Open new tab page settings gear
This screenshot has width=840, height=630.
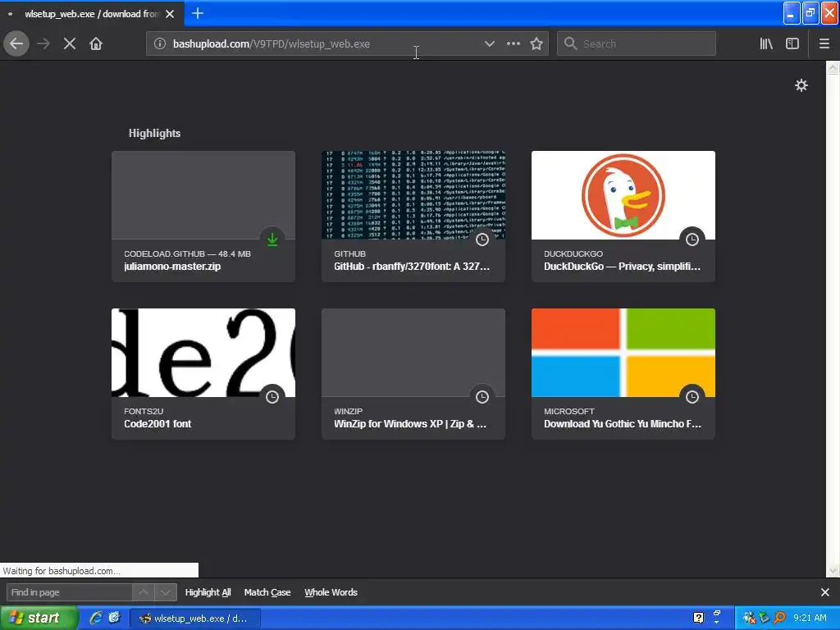pos(801,85)
